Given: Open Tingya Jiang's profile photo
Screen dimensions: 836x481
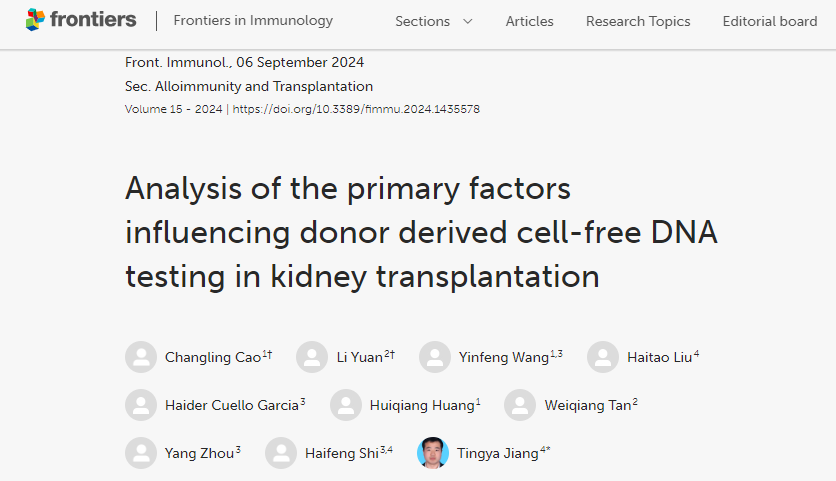Looking at the screenshot, I should [433, 453].
